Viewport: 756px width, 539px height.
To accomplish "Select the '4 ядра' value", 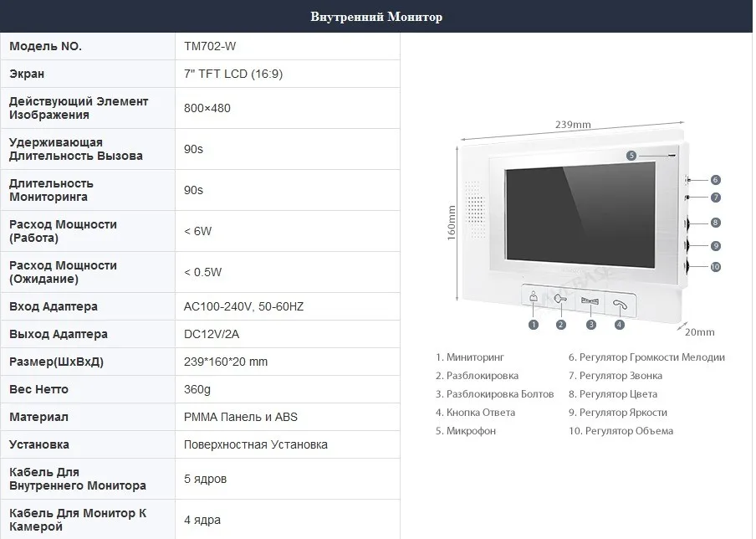I will tap(202, 520).
